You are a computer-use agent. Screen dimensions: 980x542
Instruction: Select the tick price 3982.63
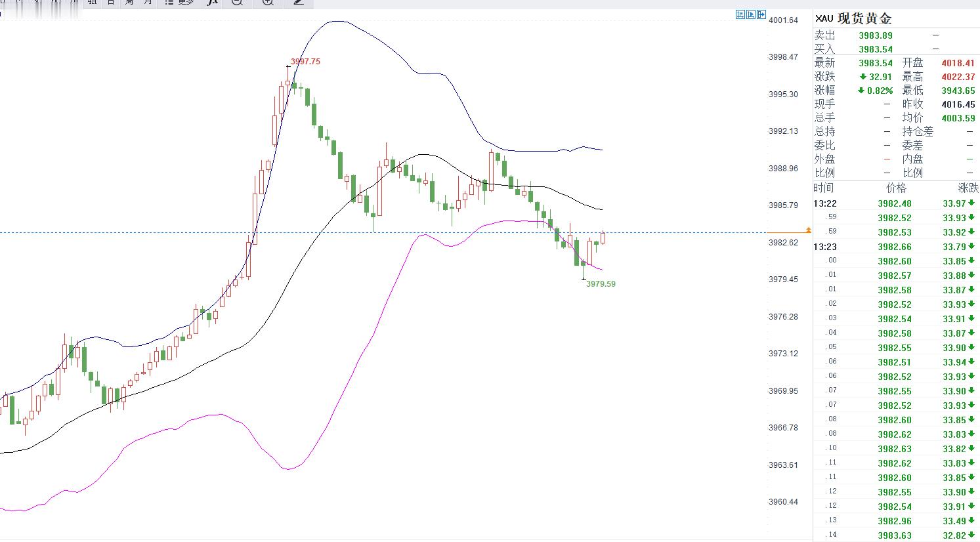[x=895, y=449]
